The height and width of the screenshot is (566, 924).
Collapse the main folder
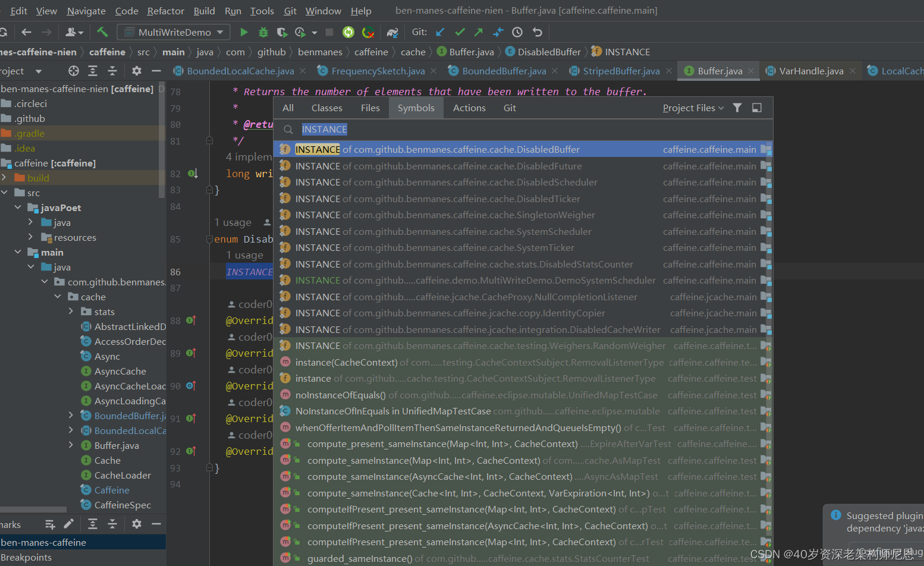tap(18, 251)
